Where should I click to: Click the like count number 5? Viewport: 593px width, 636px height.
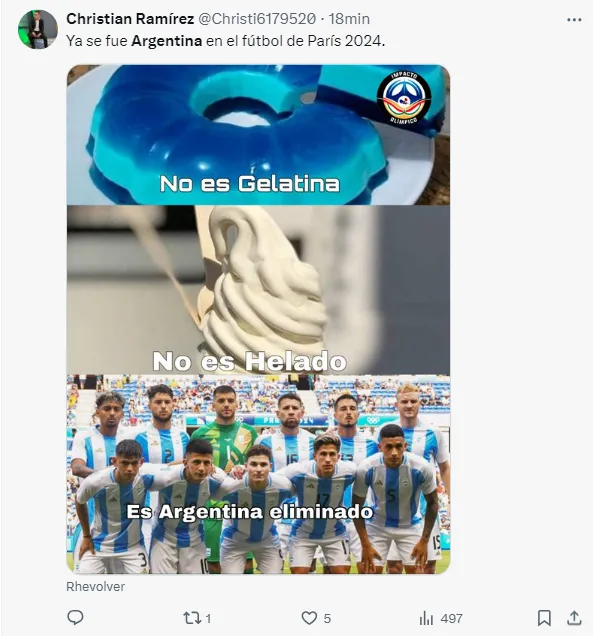click(327, 619)
